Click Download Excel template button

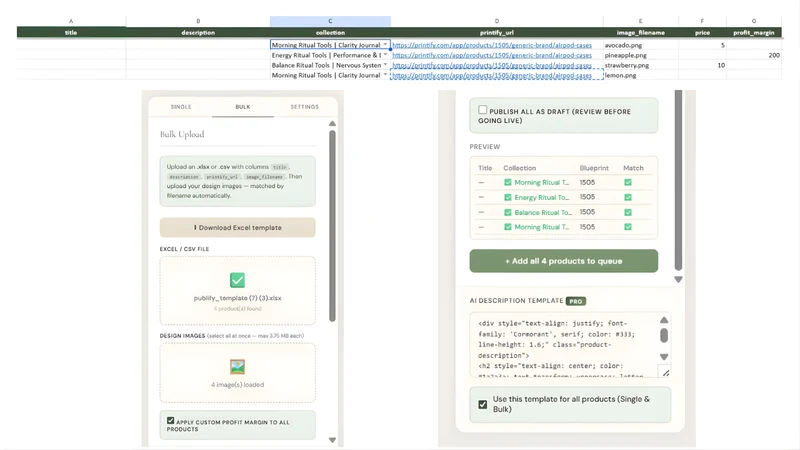pos(237,228)
